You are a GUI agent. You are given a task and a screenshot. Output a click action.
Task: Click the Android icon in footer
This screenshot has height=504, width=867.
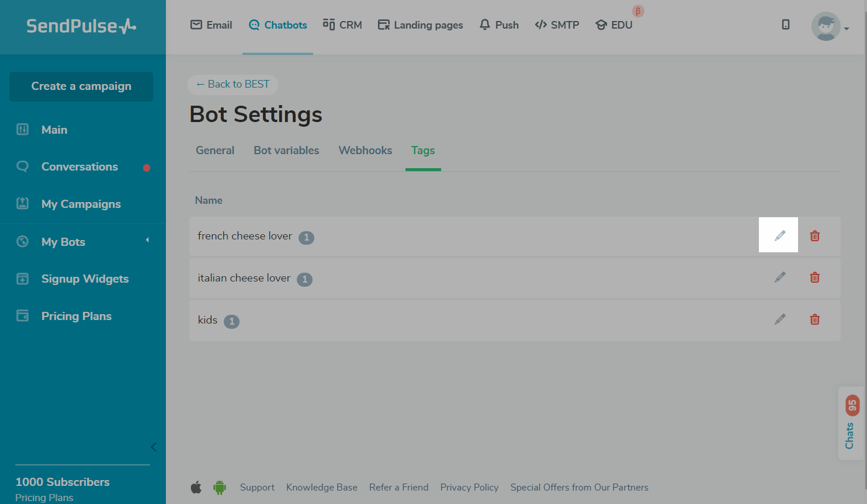click(x=220, y=486)
